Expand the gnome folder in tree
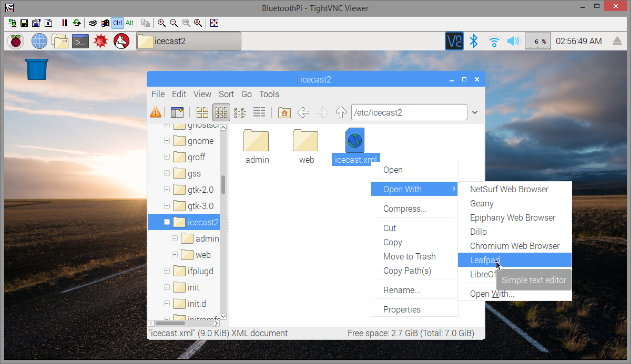The width and height of the screenshot is (631, 364). click(167, 141)
